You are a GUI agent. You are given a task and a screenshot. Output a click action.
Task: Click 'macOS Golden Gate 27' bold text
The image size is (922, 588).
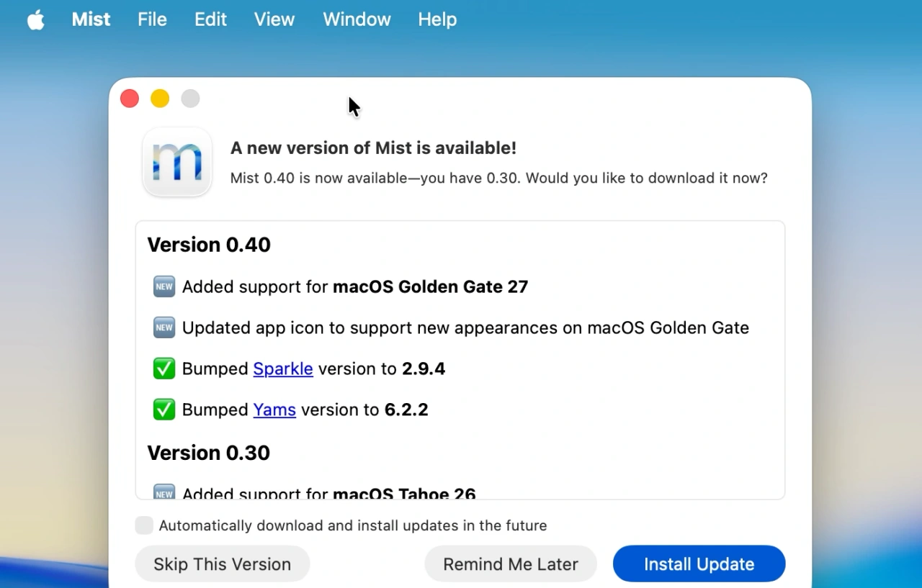(431, 286)
